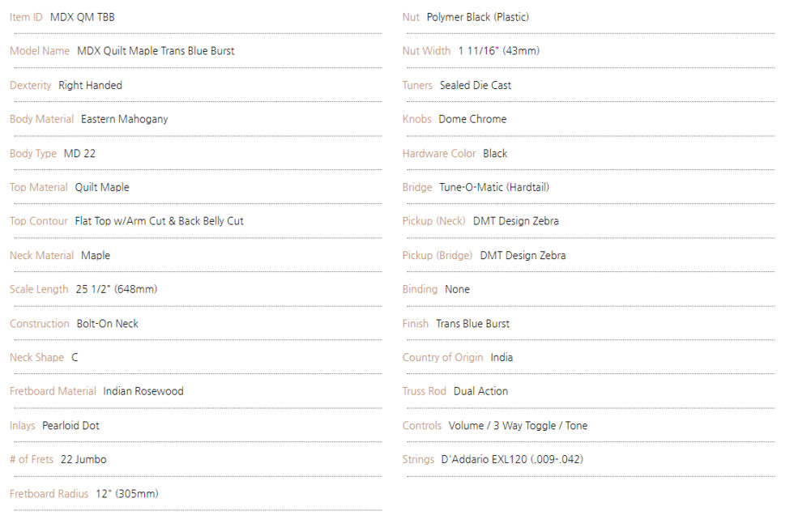Click the Hardware Color label

[439, 153]
